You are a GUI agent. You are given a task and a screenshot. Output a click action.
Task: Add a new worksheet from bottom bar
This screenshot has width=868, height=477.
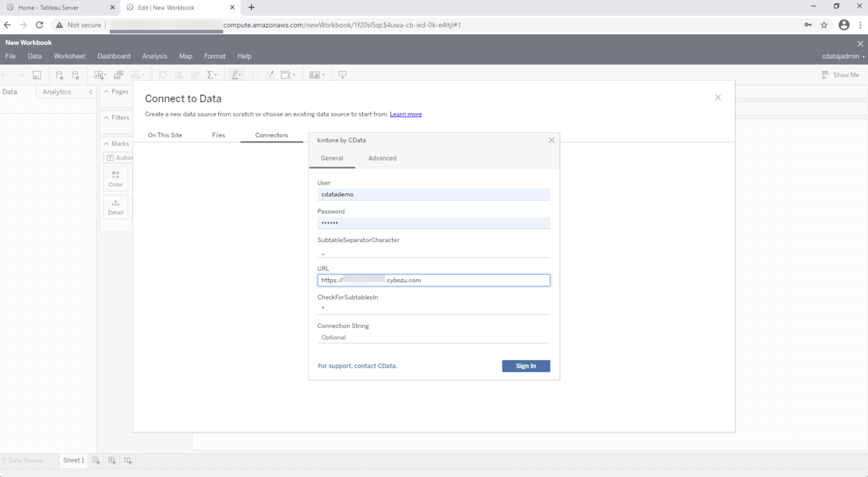(x=96, y=460)
